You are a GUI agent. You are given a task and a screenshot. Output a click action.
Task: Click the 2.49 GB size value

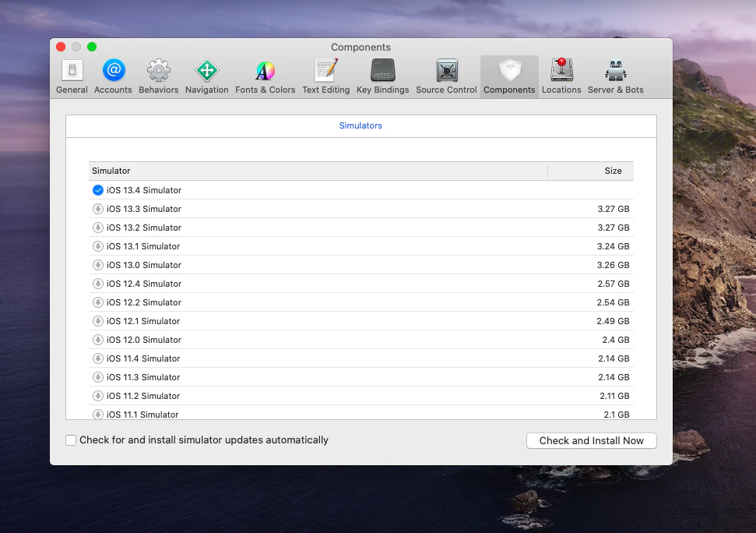[614, 321]
